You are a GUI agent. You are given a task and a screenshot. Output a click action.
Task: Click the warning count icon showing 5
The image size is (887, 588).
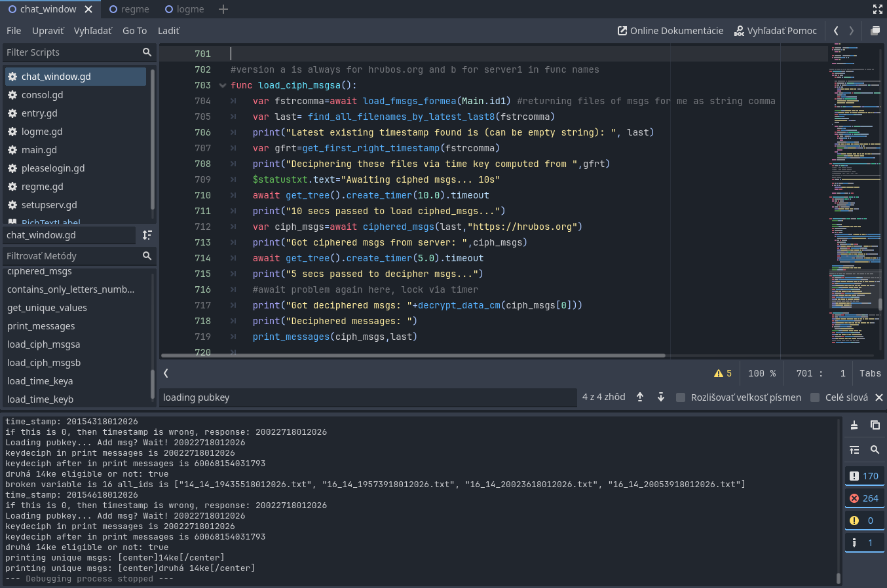(x=723, y=373)
